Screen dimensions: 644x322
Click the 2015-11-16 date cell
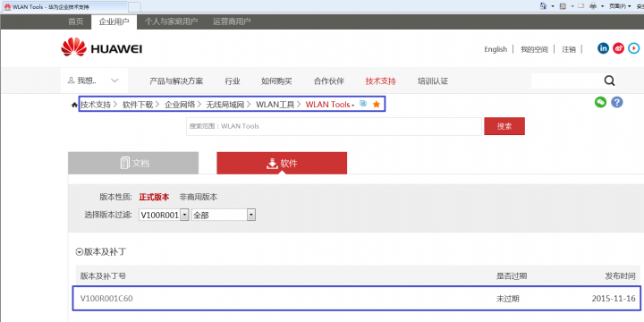pos(614,299)
